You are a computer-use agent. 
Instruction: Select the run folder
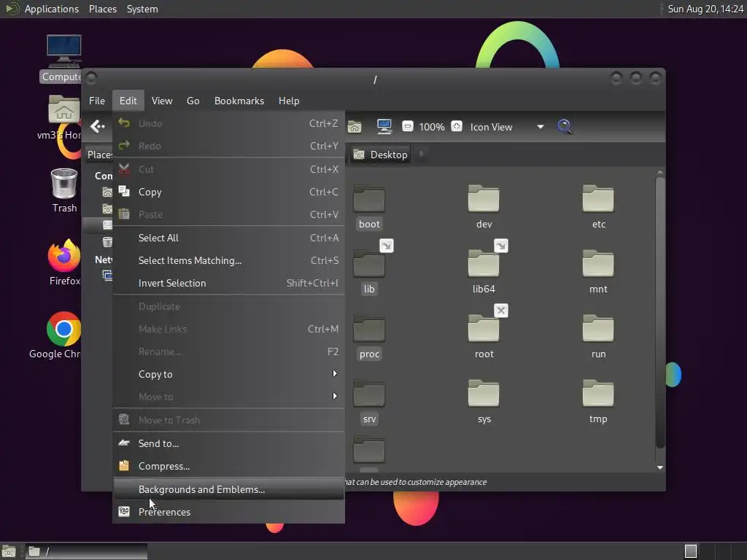tap(598, 338)
